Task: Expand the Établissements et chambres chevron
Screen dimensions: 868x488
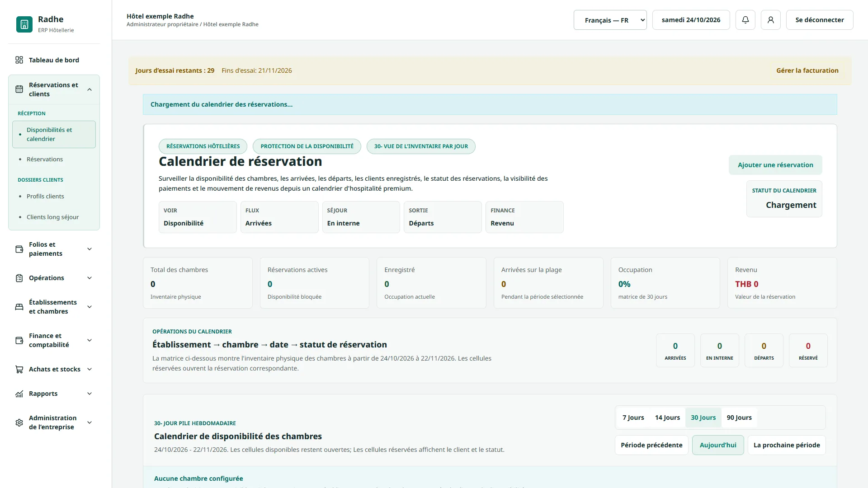Action: (x=90, y=307)
